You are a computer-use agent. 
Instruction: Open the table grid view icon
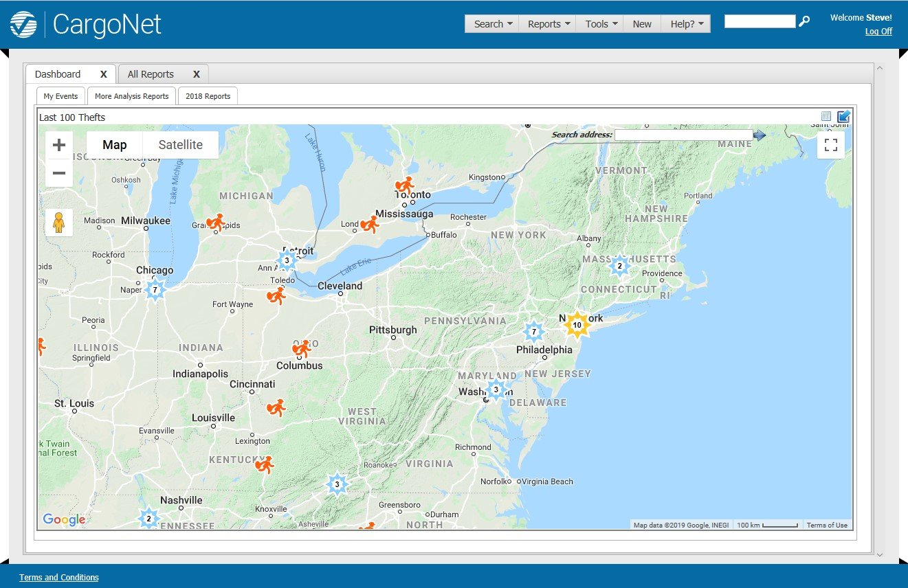pyautogui.click(x=826, y=117)
